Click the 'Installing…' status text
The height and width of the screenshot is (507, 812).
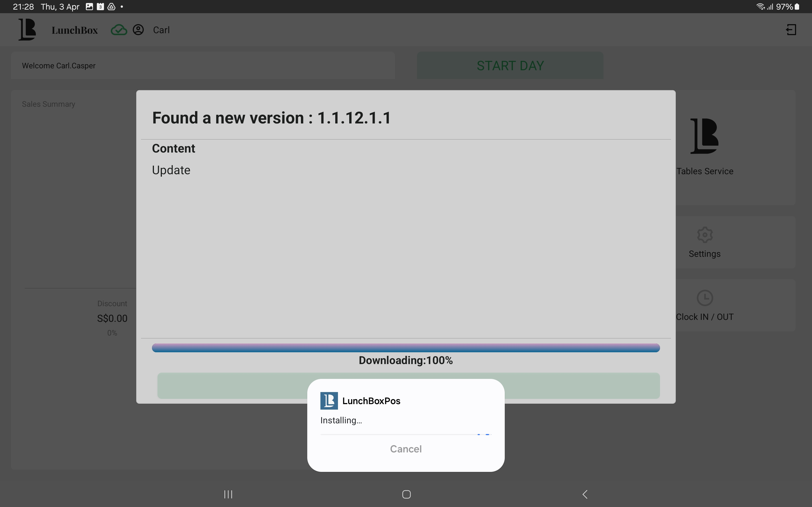(341, 420)
